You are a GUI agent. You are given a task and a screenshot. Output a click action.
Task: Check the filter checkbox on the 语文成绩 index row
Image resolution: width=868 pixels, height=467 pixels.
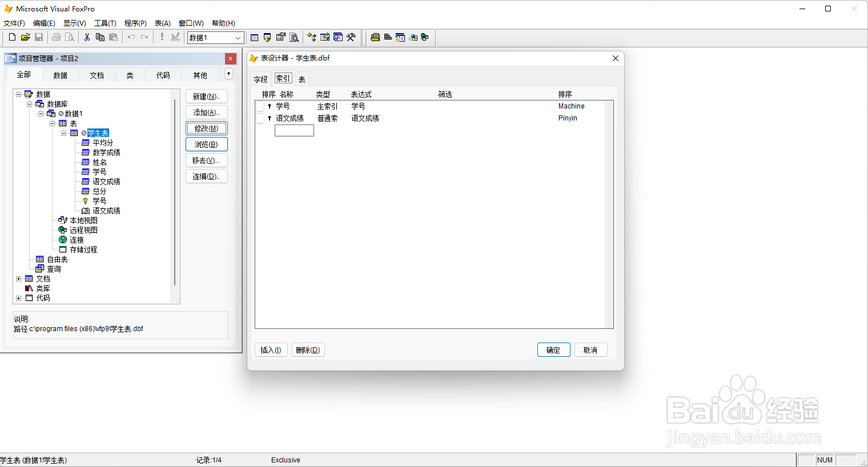click(260, 118)
